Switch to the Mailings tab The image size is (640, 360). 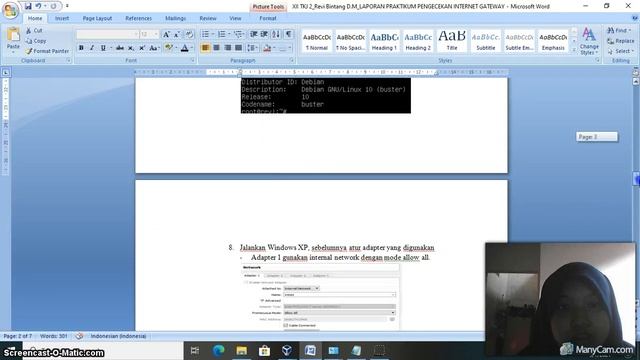point(176,18)
